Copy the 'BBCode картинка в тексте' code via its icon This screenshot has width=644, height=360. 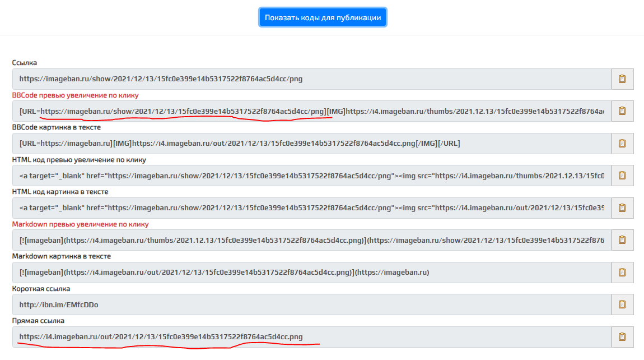622,144
